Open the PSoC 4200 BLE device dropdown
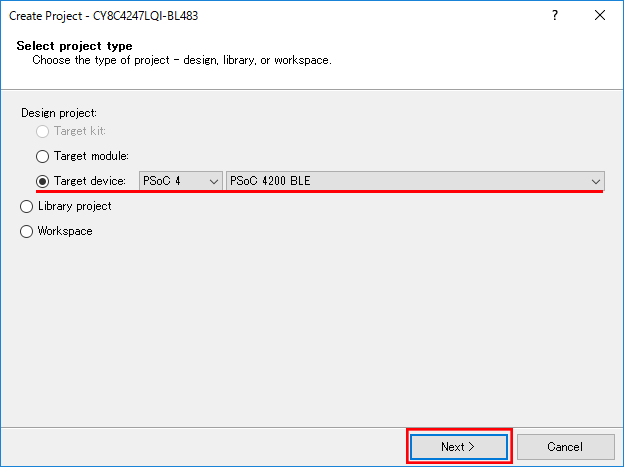The height and width of the screenshot is (467, 624). pyautogui.click(x=415, y=181)
